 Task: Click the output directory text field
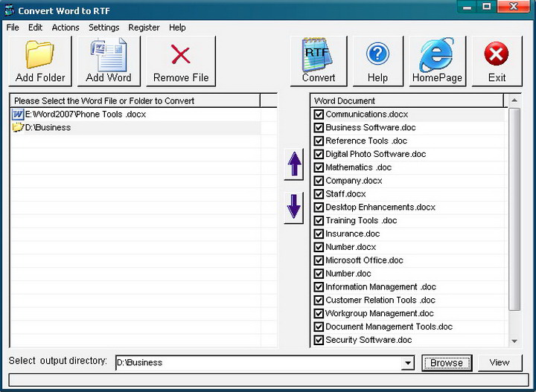[x=259, y=363]
